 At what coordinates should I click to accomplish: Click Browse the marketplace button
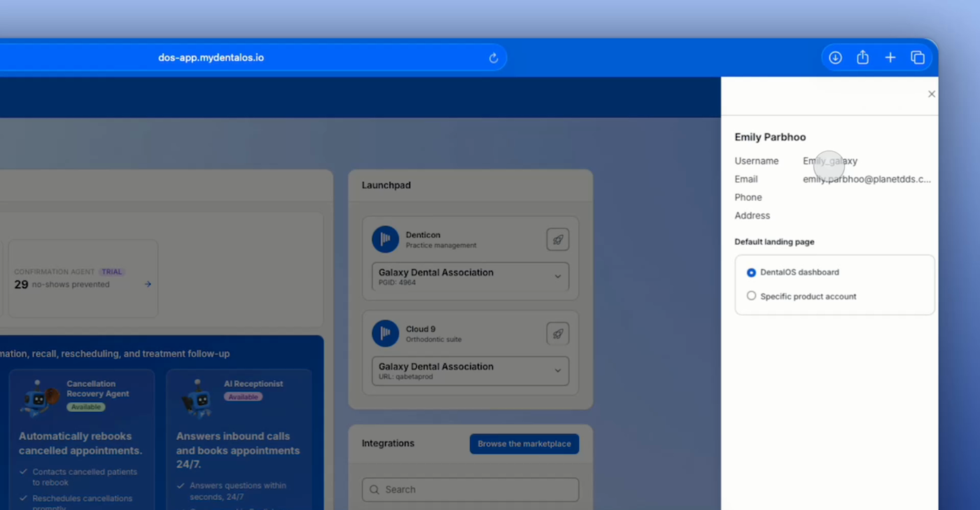[x=524, y=444]
